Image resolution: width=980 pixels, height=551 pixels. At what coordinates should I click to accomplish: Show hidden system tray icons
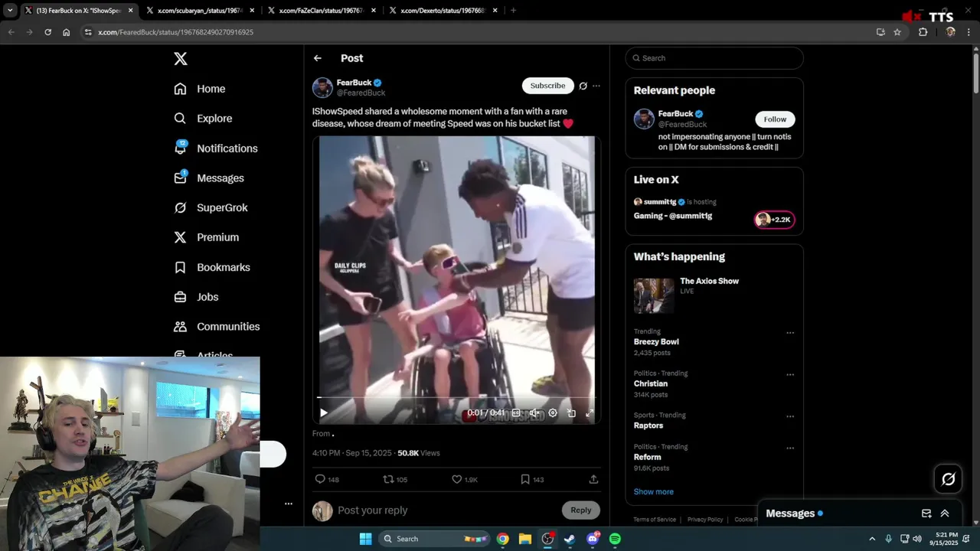[x=872, y=539]
